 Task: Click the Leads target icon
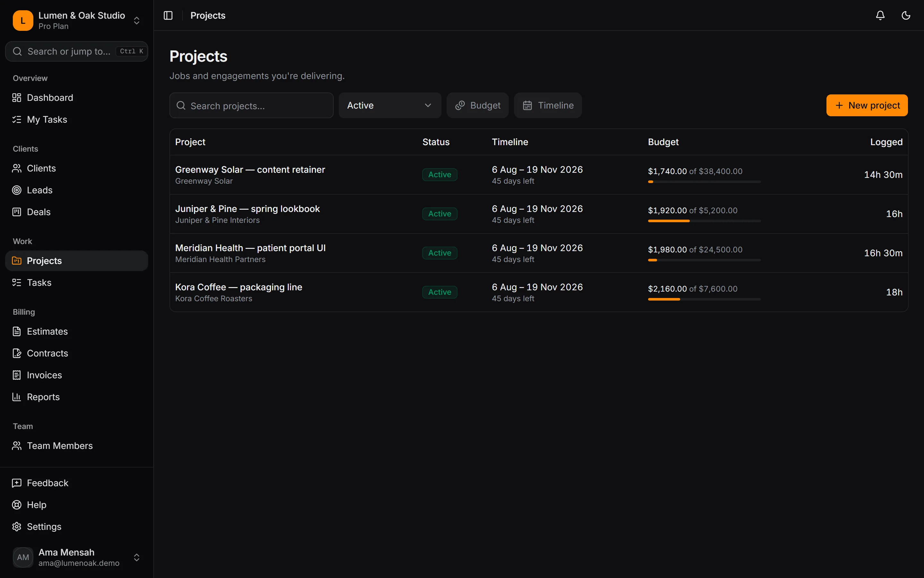[17, 190]
